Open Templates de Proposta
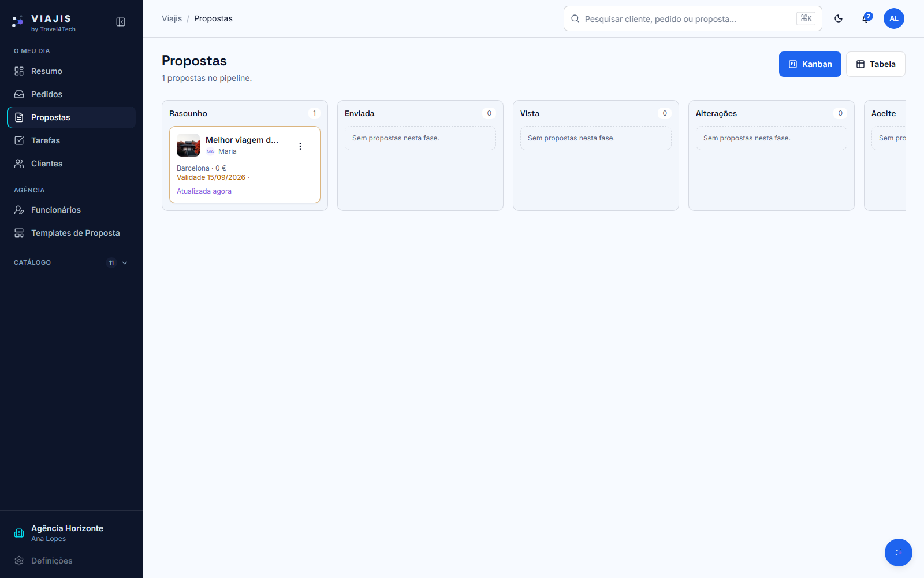 (x=72, y=233)
